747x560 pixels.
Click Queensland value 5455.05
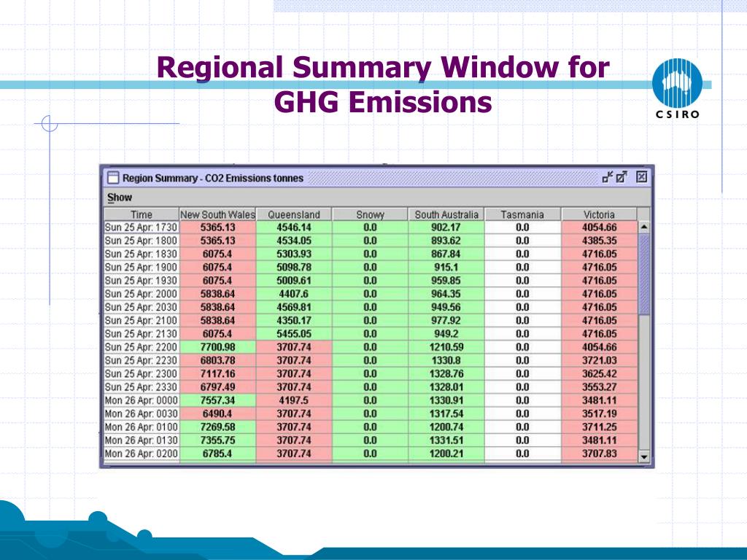(294, 334)
